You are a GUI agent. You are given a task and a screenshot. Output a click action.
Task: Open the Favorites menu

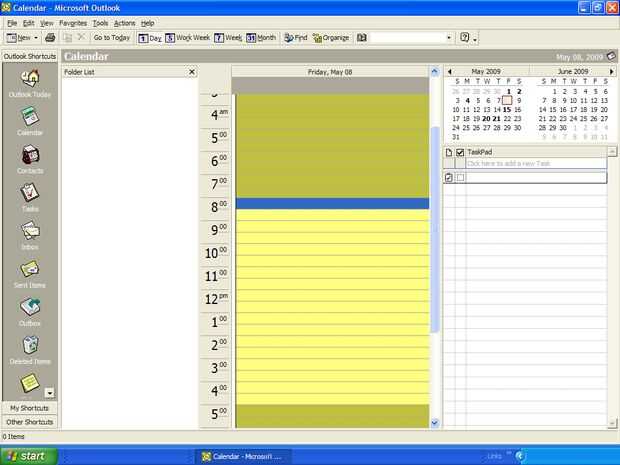tap(73, 23)
